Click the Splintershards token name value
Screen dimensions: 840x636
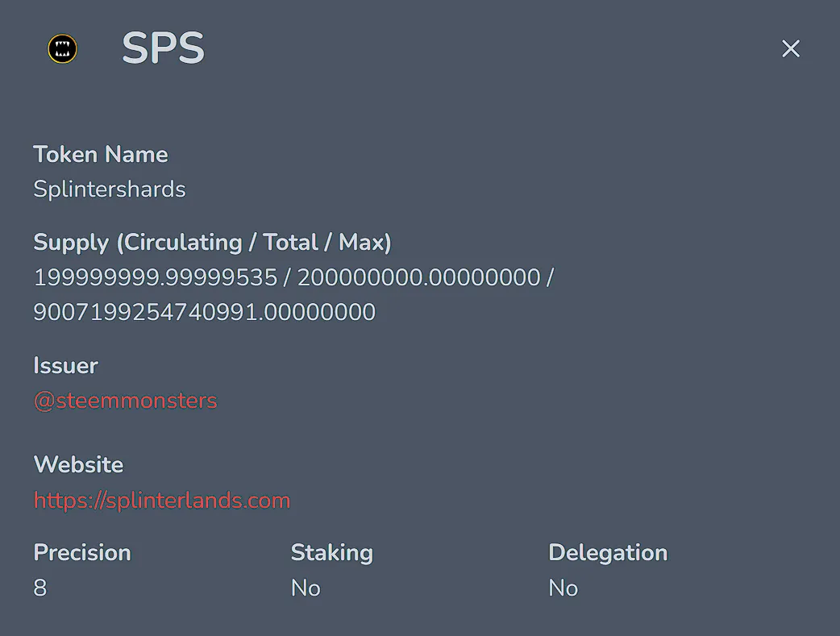pyautogui.click(x=110, y=189)
